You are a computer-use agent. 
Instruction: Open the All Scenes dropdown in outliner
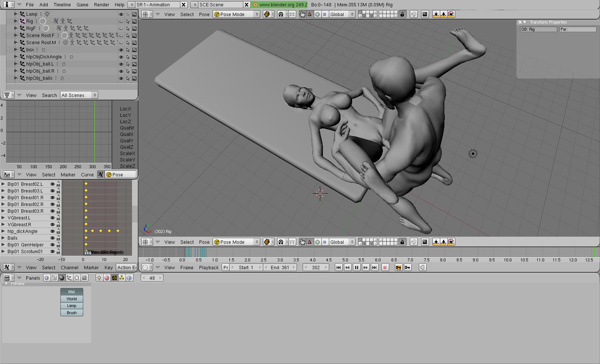[x=79, y=95]
